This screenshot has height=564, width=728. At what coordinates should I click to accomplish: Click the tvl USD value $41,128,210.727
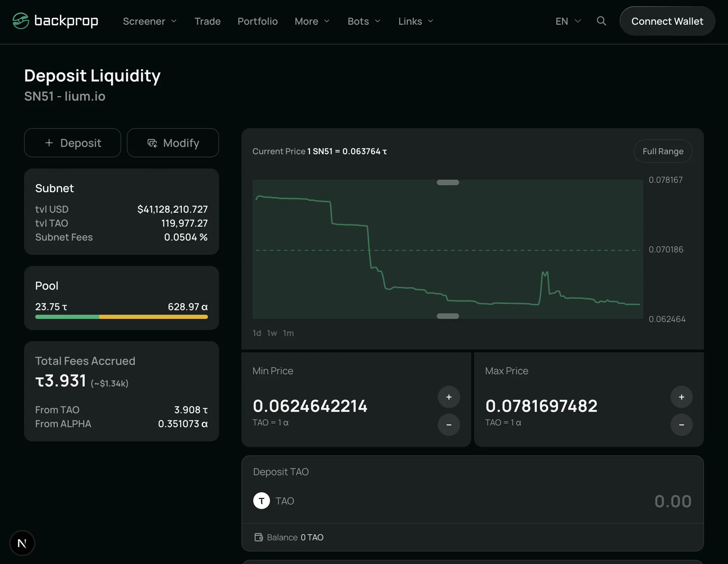click(172, 209)
